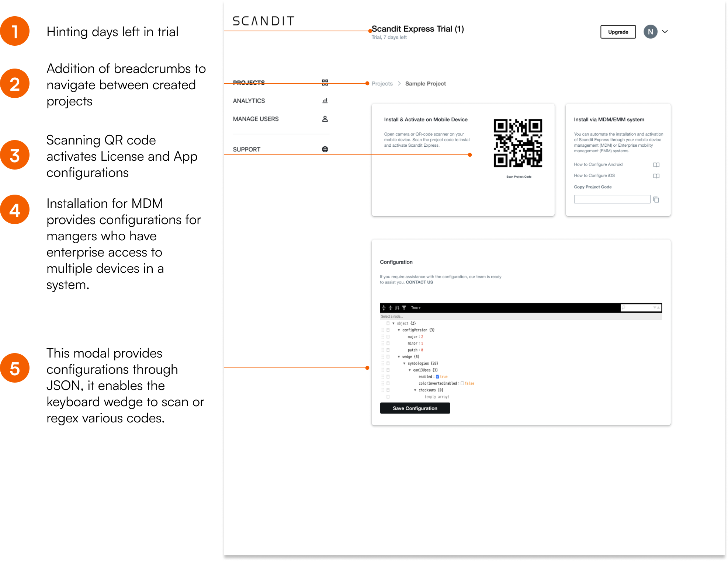Screen dimensions: 728x561
Task: Click the Analytics bar chart icon
Action: (x=325, y=101)
